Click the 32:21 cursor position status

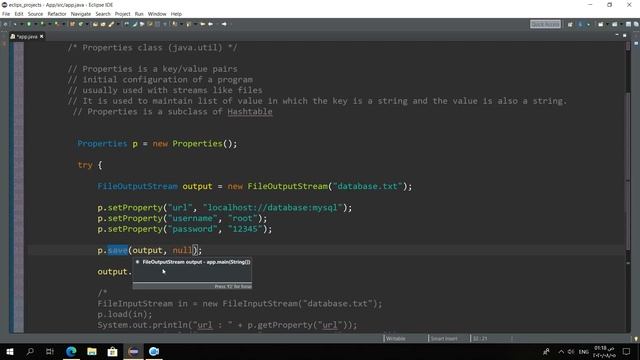click(480, 338)
